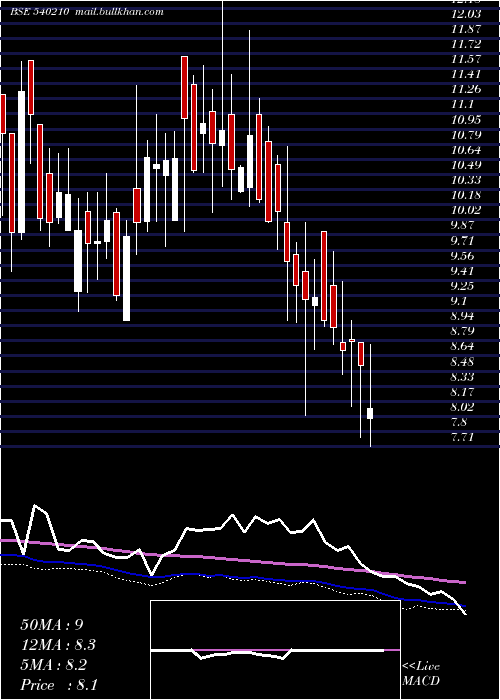Select the 10.95 price axis label
500x700 pixels.
pyautogui.click(x=467, y=120)
